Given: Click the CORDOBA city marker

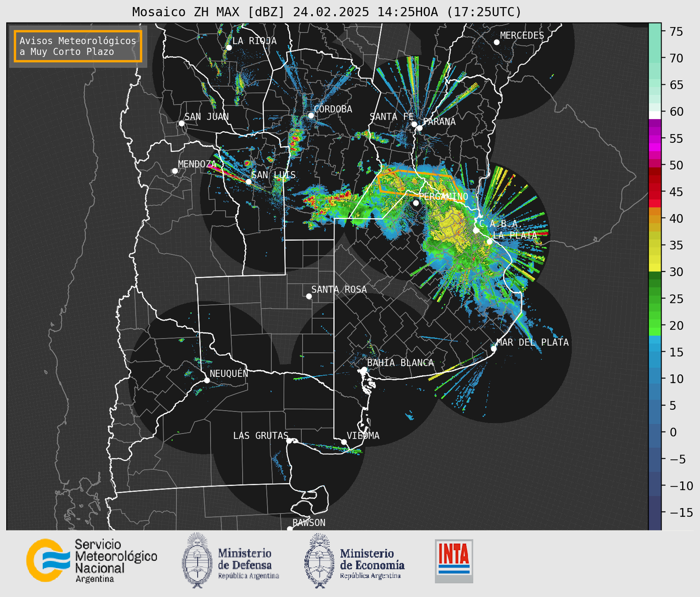Looking at the screenshot, I should [x=311, y=115].
